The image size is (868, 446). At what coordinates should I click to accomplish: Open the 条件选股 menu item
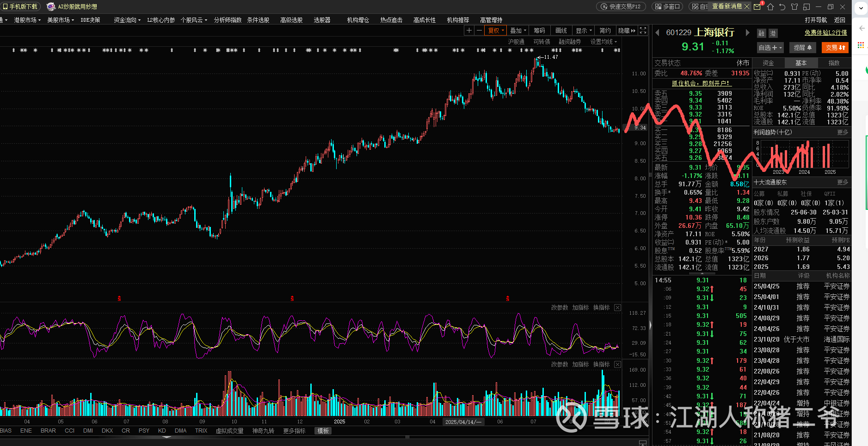coord(258,20)
